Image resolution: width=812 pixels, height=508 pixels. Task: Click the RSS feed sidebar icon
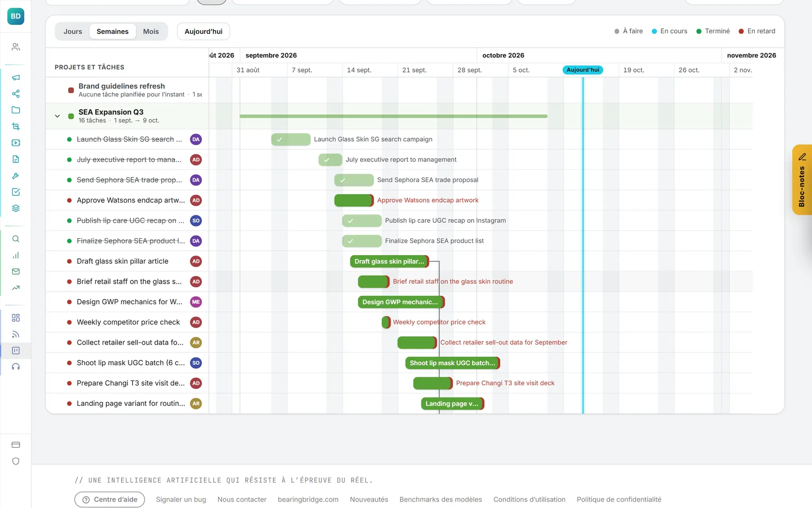tap(16, 334)
